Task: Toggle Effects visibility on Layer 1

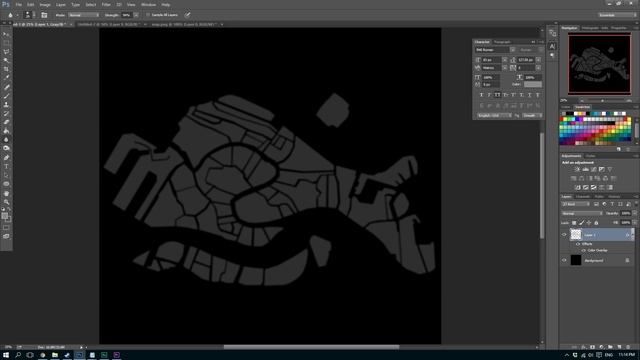Action: (578, 244)
